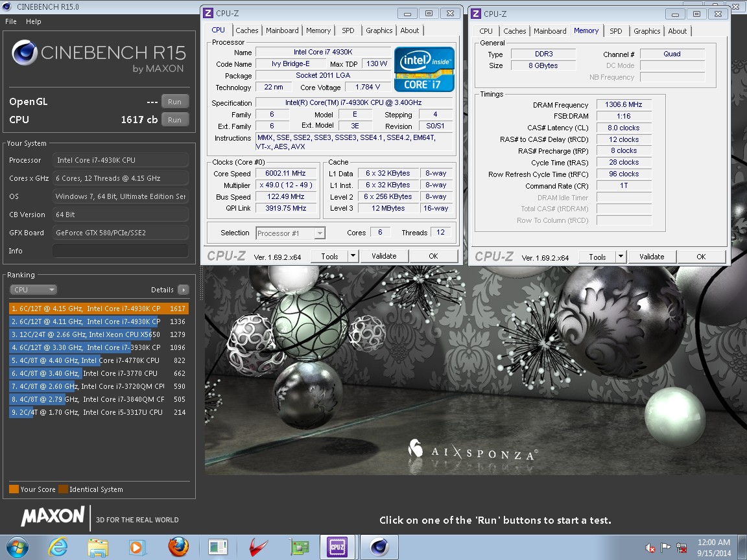747x560 pixels.
Task: Click the Intel Core i7 logo badge
Action: 424,69
